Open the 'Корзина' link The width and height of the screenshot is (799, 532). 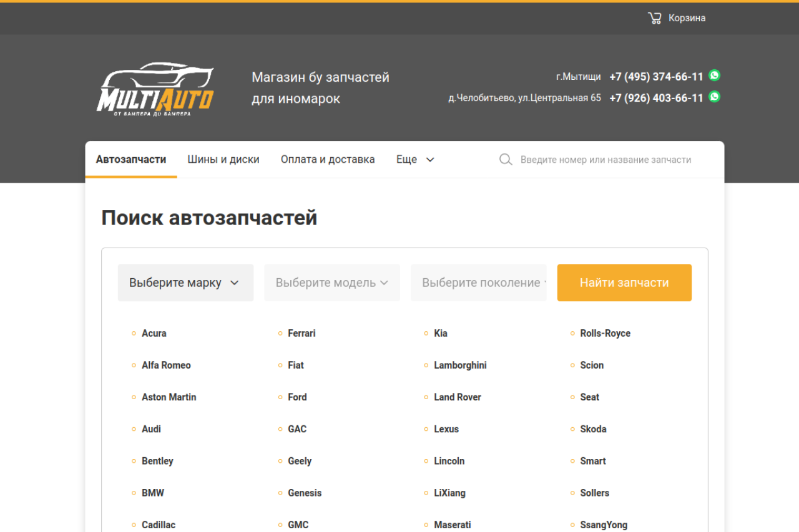pos(687,18)
